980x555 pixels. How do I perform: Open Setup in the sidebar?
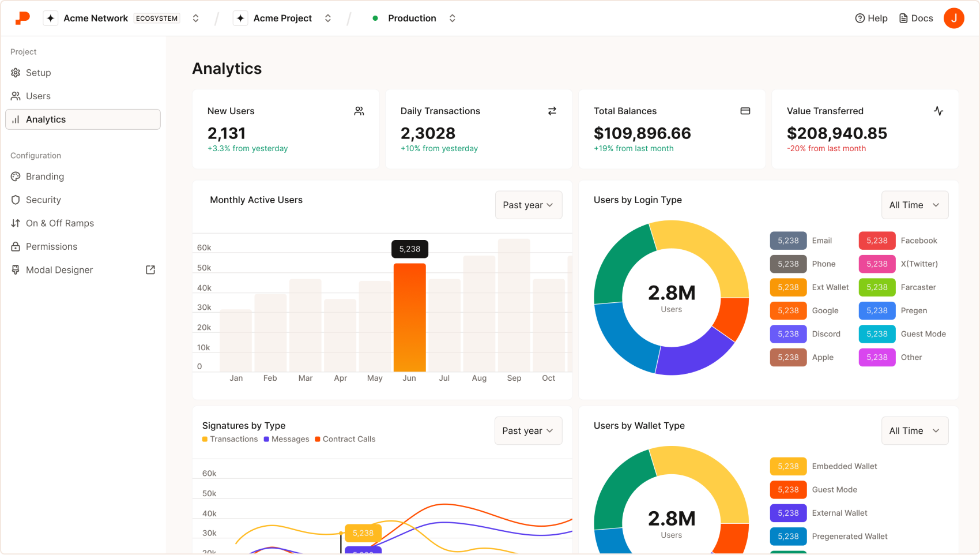point(83,73)
